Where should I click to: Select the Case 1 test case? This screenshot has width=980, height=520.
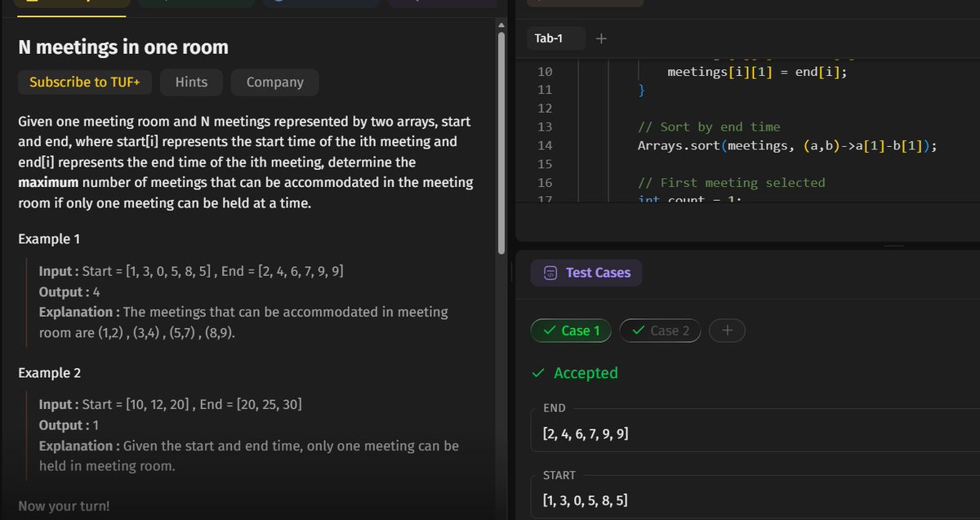(571, 331)
